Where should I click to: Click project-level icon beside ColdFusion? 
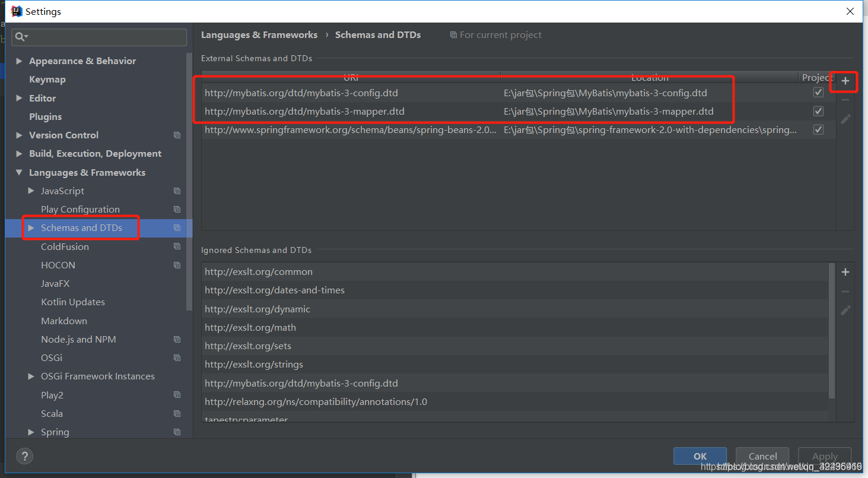pos(177,246)
